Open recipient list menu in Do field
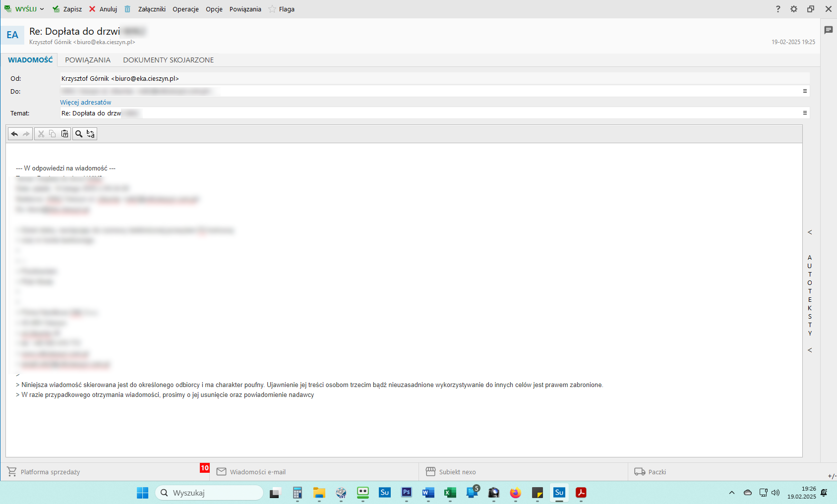 (805, 91)
